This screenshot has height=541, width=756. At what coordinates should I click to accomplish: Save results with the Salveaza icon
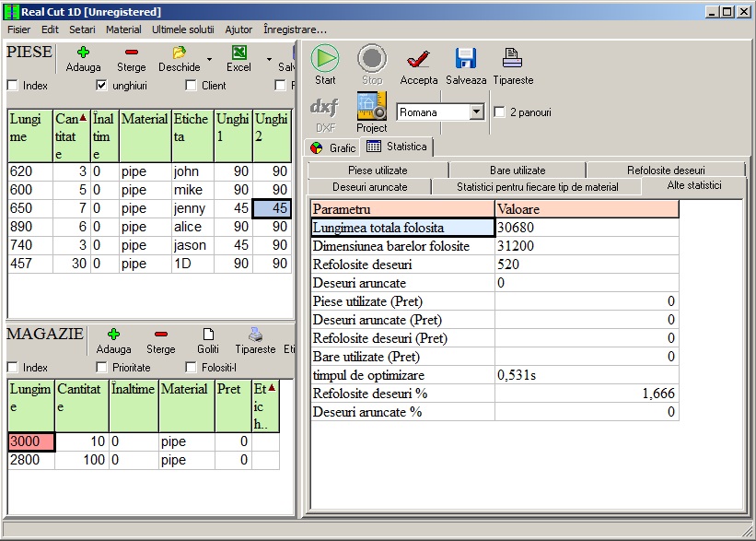pos(466,59)
